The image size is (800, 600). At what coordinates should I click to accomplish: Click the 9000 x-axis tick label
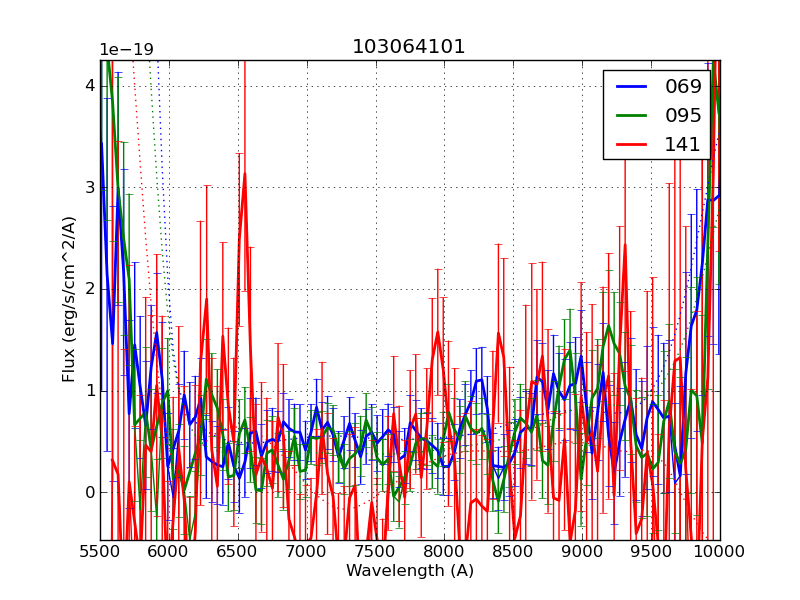pos(582,551)
